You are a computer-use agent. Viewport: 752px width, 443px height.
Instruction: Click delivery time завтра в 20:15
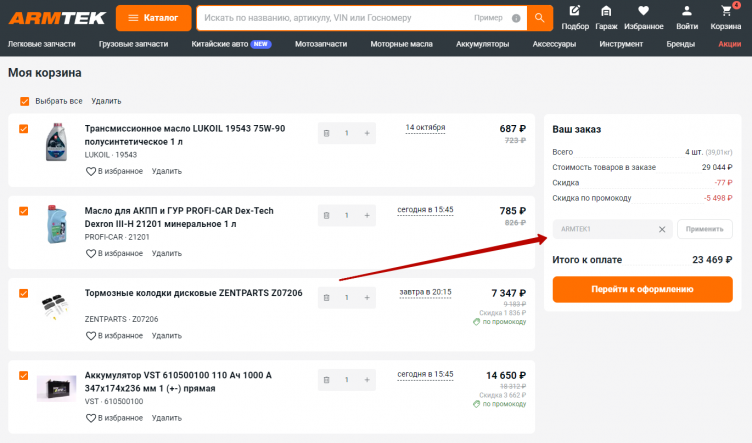(425, 292)
